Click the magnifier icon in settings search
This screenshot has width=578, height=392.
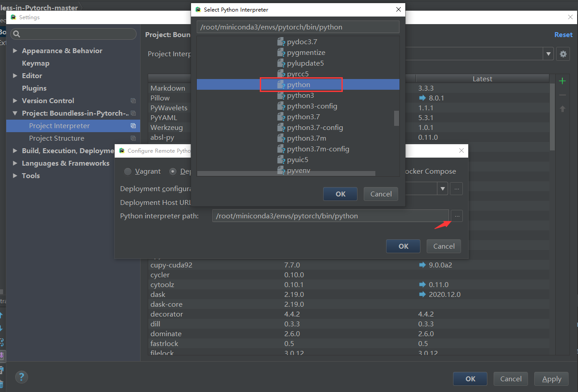tap(16, 33)
